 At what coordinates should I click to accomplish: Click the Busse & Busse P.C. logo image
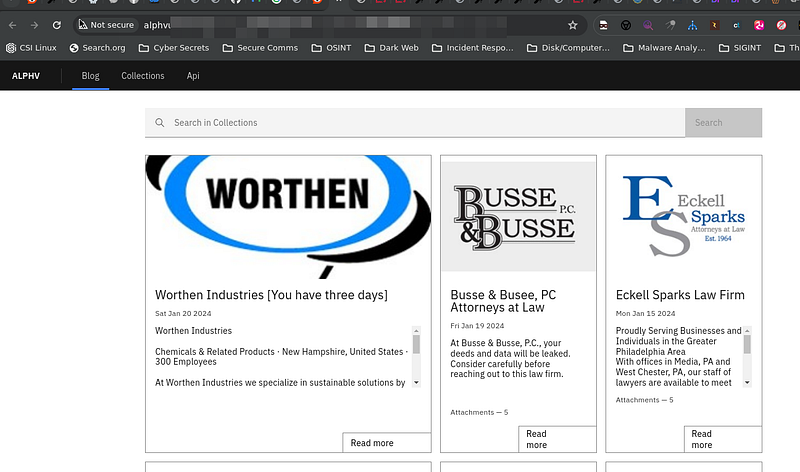[x=518, y=216]
